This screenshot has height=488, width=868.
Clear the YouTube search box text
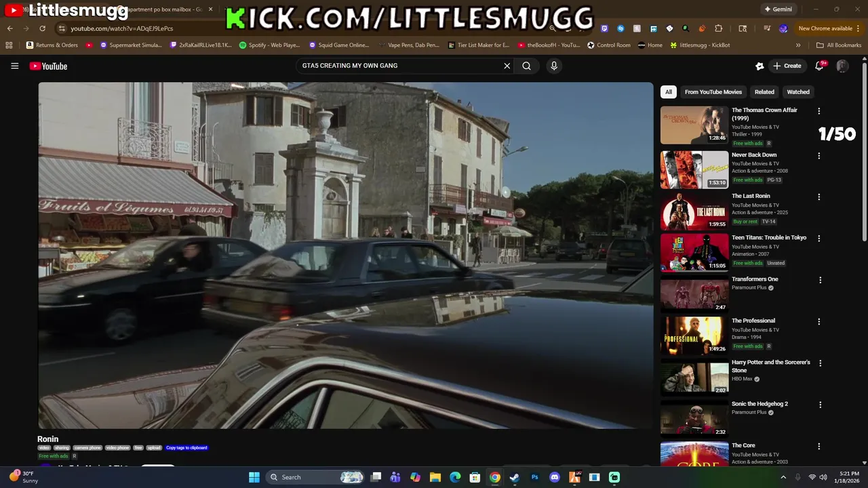pyautogui.click(x=507, y=66)
